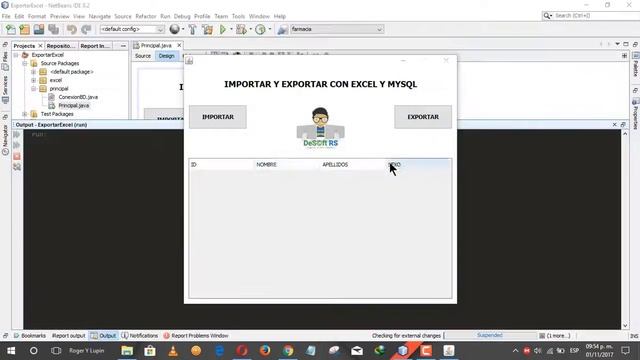Open the globe browser dropdown arrow
This screenshot has width=640, height=360.
tap(182, 29)
